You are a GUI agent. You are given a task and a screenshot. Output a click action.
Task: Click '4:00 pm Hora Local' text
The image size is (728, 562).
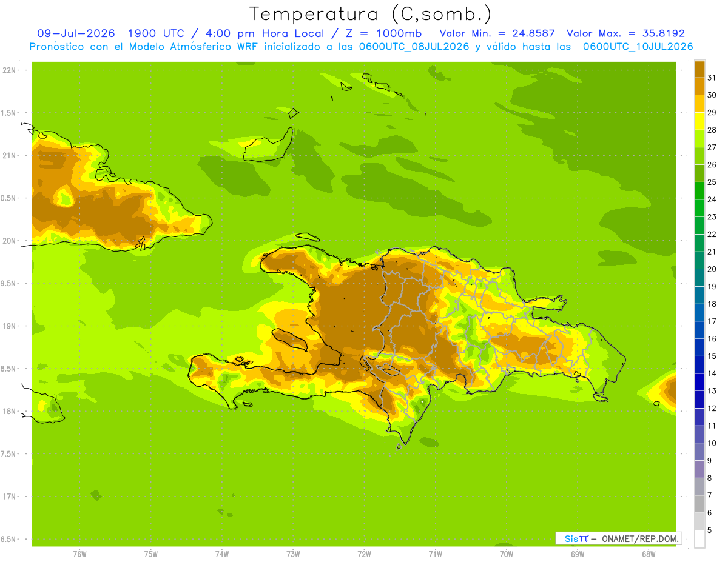point(270,33)
